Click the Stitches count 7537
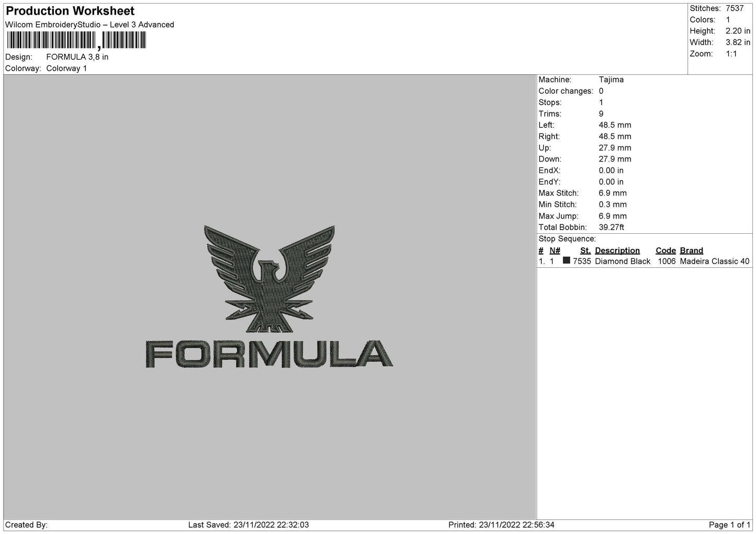This screenshot has width=756, height=534. [x=735, y=8]
